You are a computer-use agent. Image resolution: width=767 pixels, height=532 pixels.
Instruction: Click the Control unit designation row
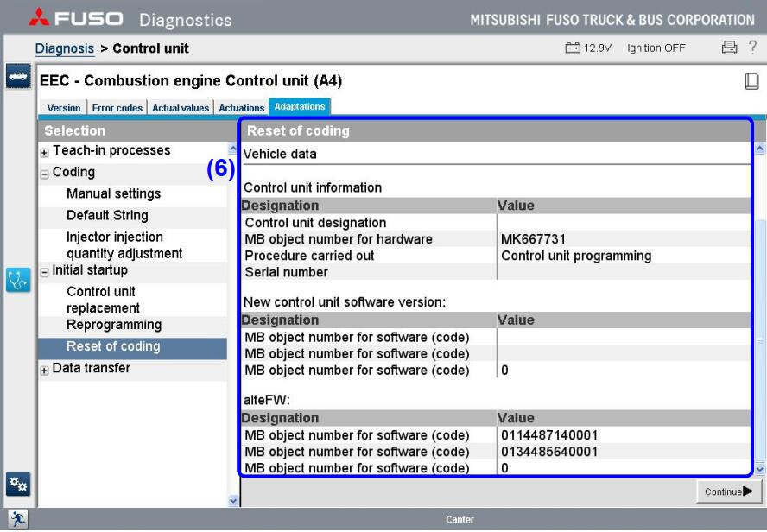(496, 223)
